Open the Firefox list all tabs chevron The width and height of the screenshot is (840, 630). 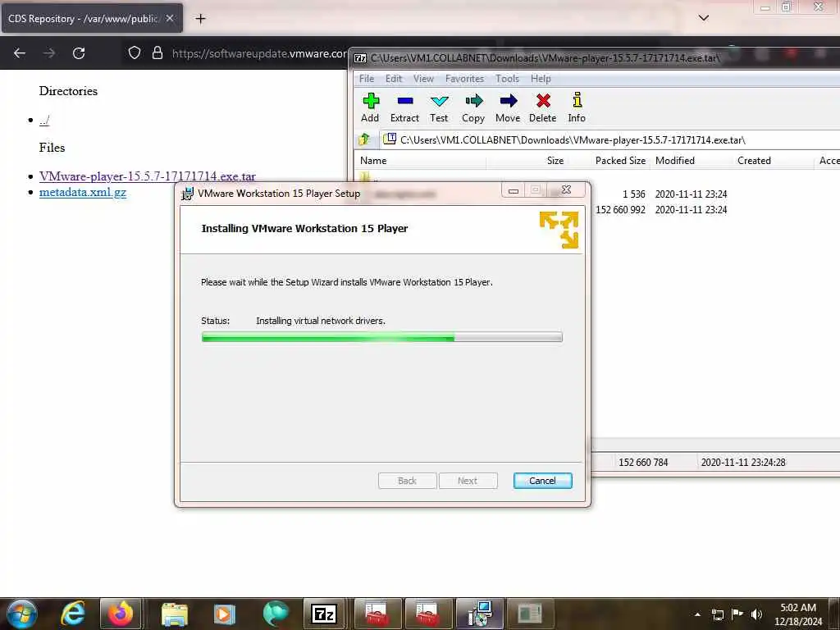coord(703,18)
